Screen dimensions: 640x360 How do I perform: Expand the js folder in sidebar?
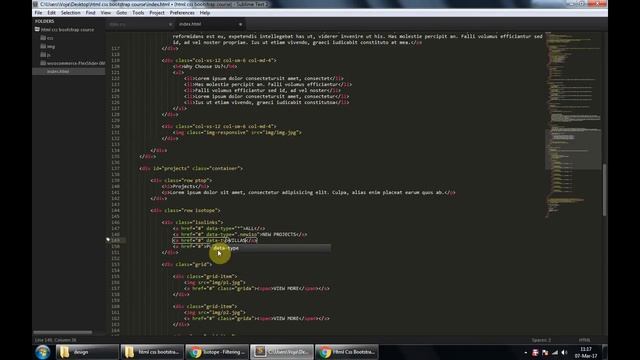(x=49, y=55)
